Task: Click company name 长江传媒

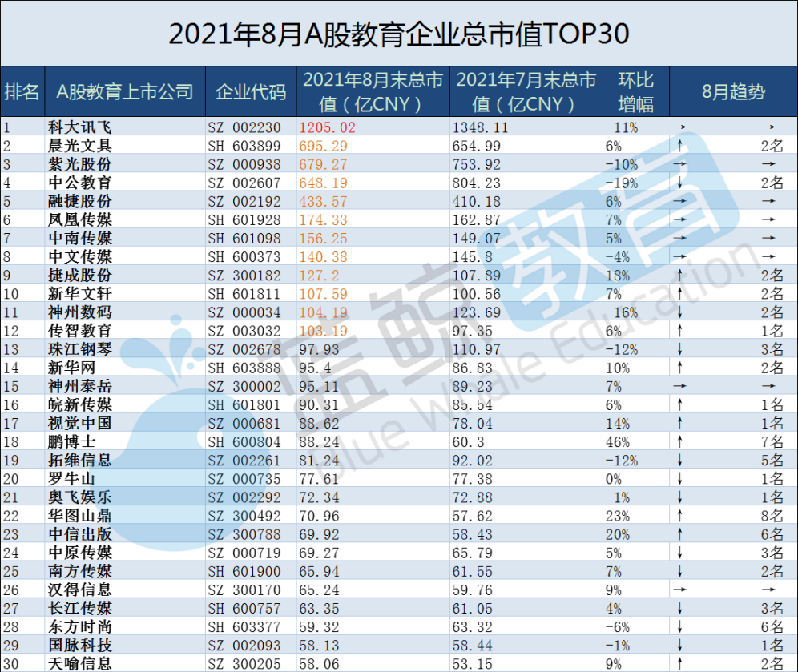Action: [79, 609]
